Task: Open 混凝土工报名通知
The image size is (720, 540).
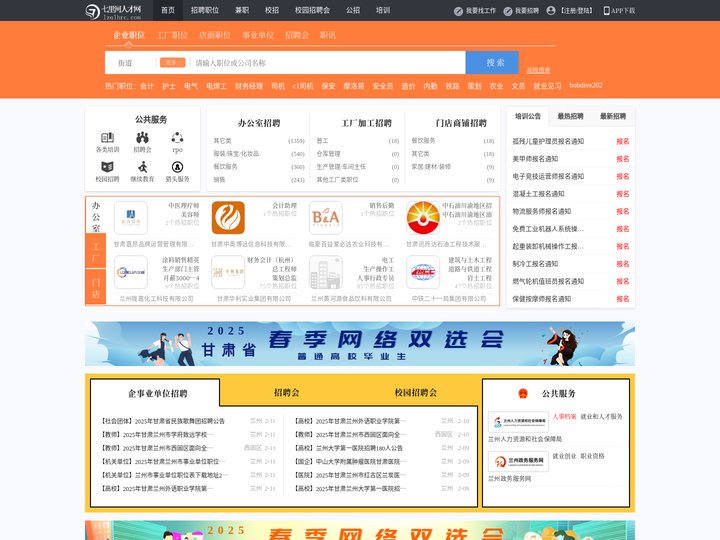Action: [x=538, y=194]
